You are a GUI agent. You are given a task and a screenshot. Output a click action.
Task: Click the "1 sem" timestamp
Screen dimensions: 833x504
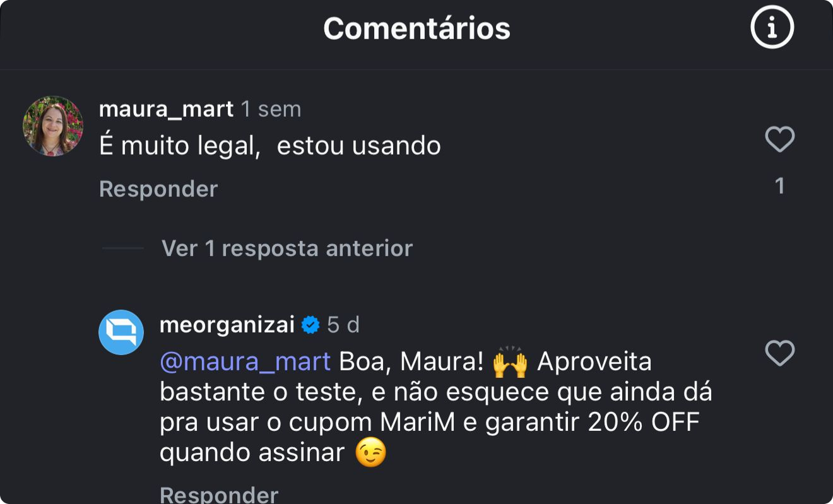[271, 109]
